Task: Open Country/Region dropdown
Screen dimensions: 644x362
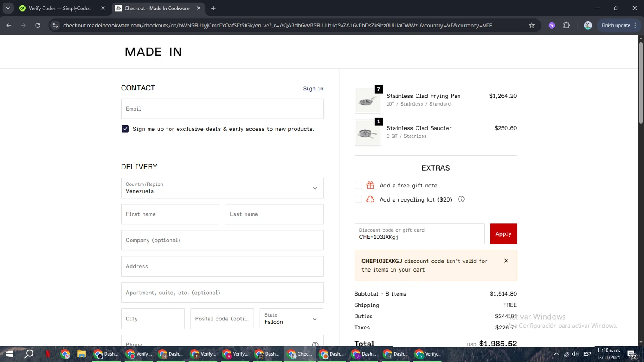Action: point(222,188)
